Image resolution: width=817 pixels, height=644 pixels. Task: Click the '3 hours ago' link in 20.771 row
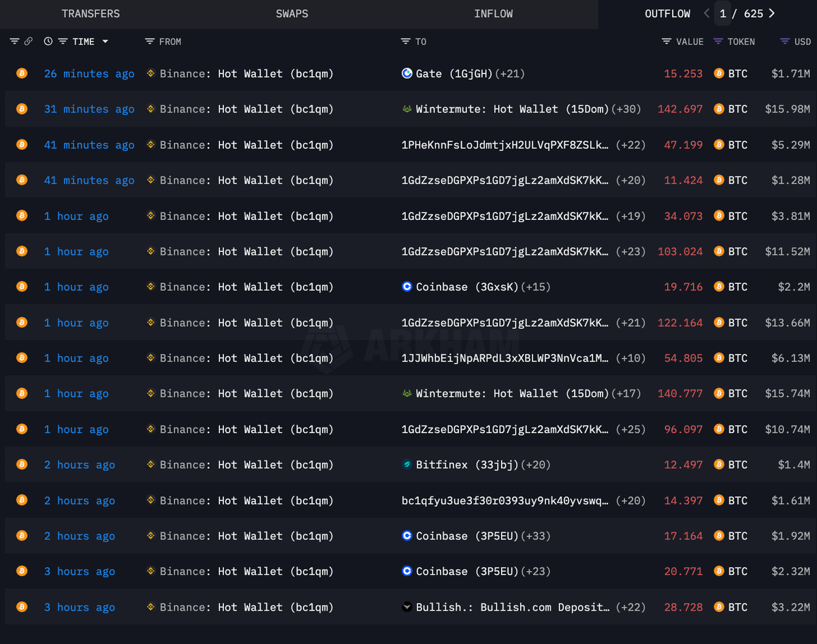coord(80,571)
